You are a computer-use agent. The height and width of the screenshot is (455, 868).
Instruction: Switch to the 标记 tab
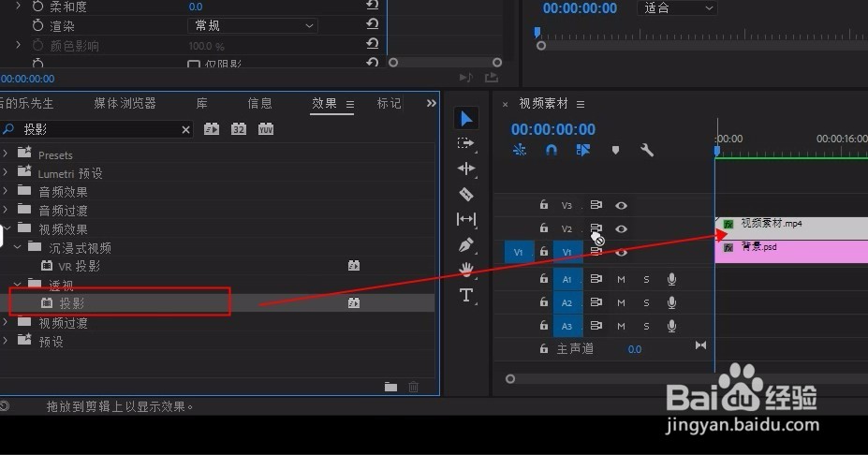click(x=389, y=104)
